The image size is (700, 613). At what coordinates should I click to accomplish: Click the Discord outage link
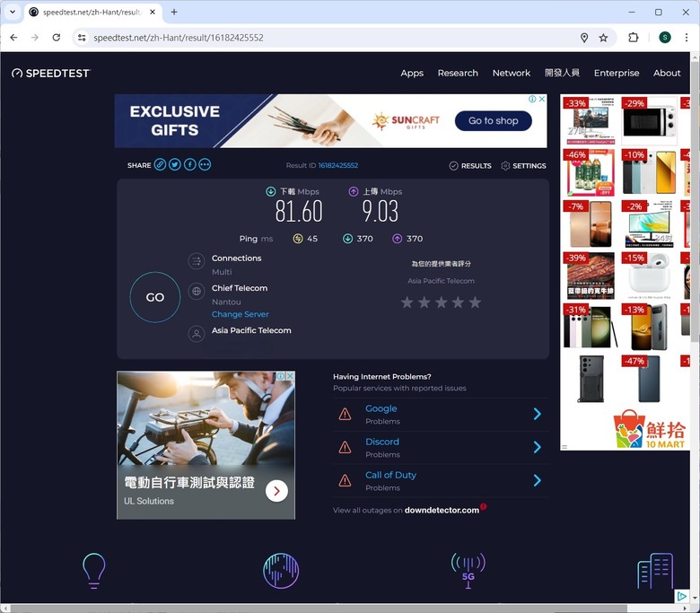pyautogui.click(x=382, y=442)
